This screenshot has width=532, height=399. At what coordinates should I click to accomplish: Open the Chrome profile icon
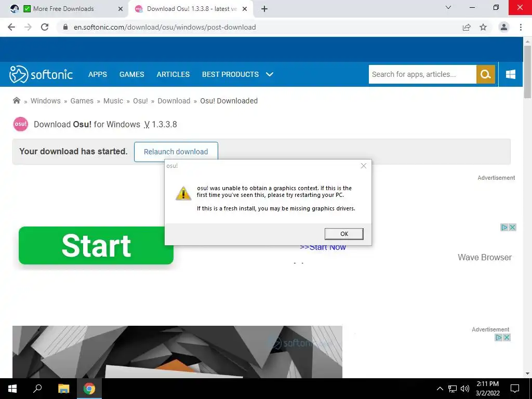(504, 27)
